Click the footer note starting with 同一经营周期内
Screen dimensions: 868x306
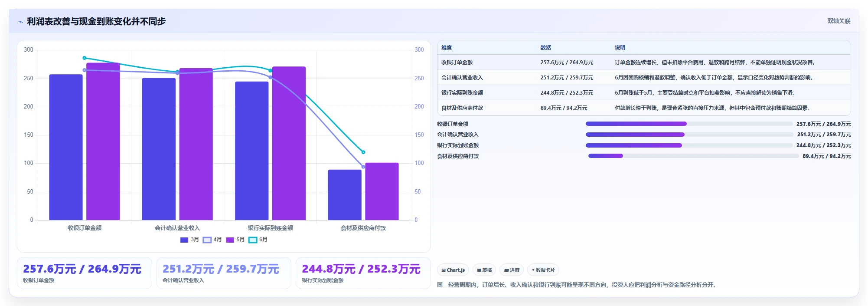pyautogui.click(x=578, y=285)
